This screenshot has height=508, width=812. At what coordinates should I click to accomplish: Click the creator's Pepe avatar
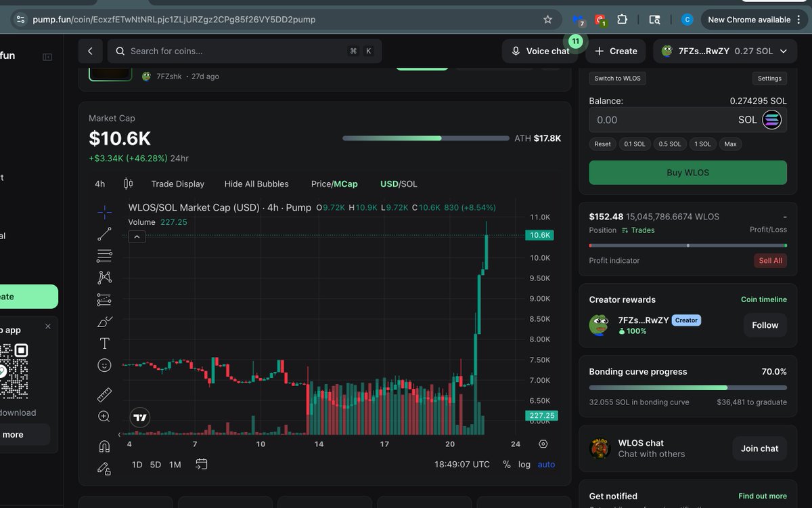coord(599,325)
